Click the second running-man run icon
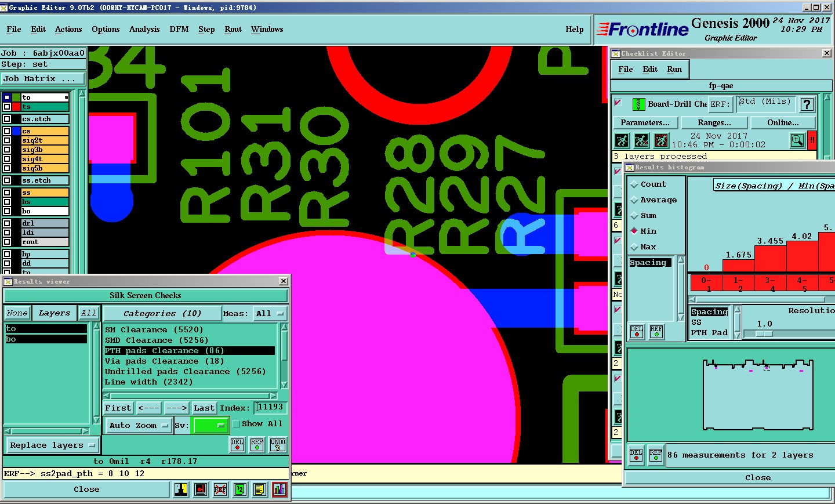 pos(641,140)
